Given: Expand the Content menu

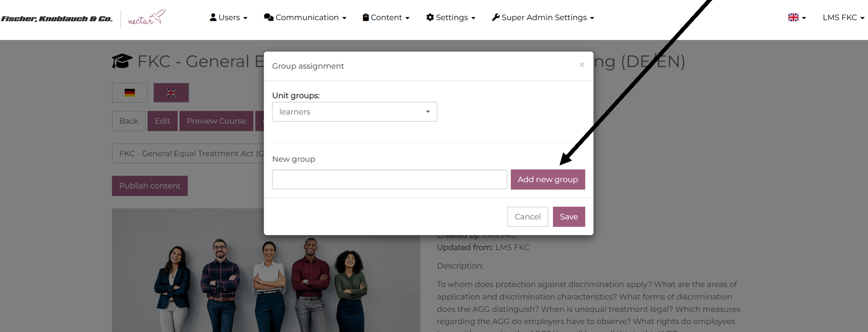Looking at the screenshot, I should tap(386, 18).
